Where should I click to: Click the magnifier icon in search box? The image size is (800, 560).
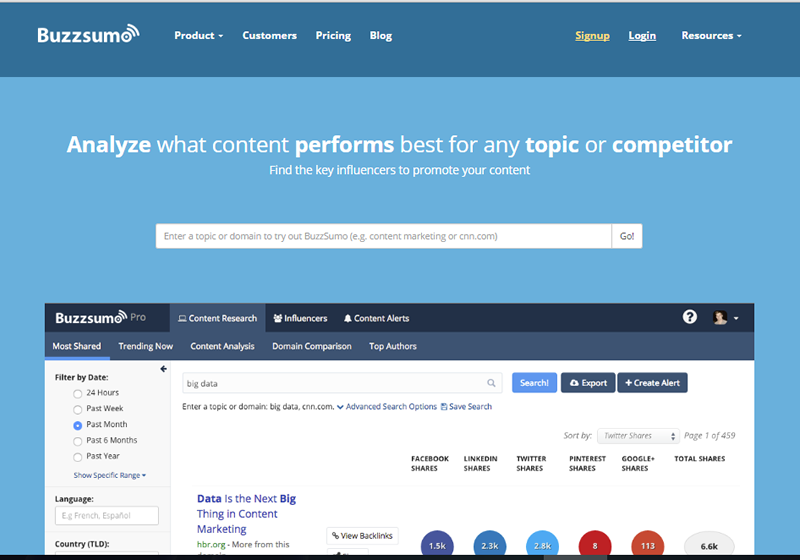coord(491,383)
